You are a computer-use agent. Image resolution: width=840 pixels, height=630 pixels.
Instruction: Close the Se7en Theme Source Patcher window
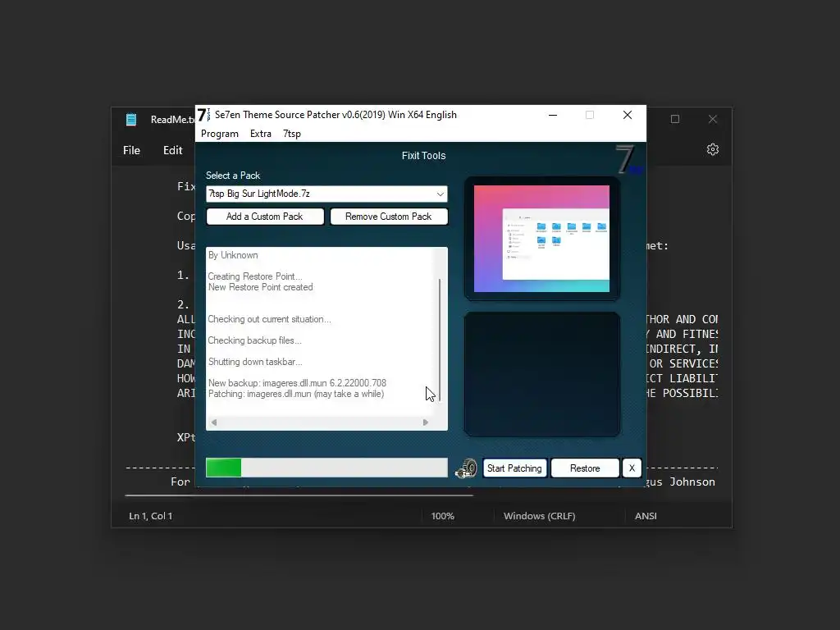coord(628,115)
